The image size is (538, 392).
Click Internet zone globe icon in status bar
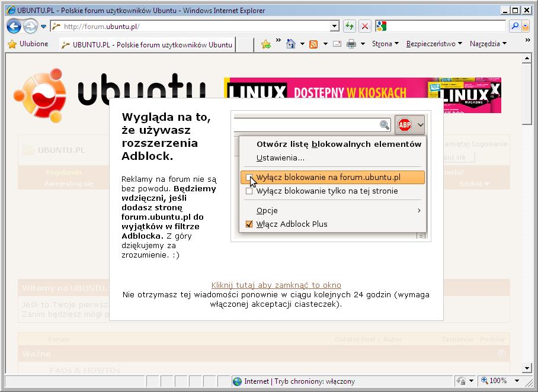click(237, 381)
